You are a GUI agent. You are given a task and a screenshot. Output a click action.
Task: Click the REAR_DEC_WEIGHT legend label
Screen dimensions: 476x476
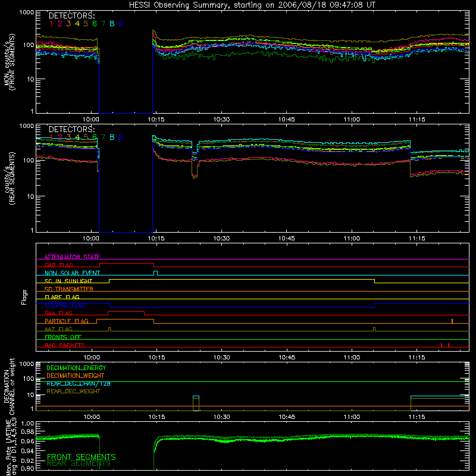click(73, 392)
